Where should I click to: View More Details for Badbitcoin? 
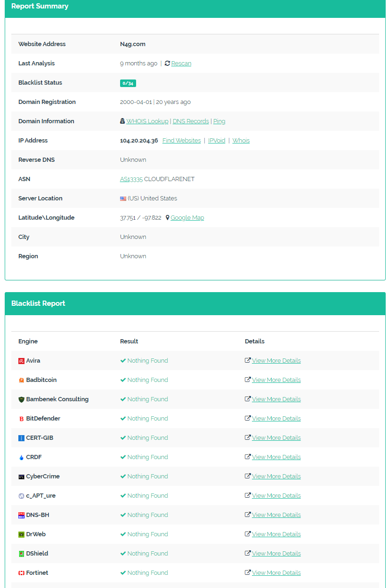276,380
